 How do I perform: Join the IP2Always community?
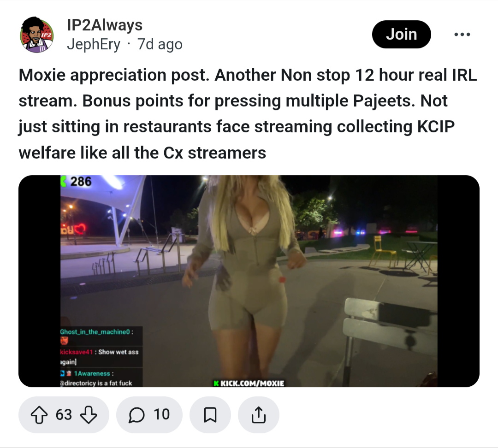pos(402,34)
